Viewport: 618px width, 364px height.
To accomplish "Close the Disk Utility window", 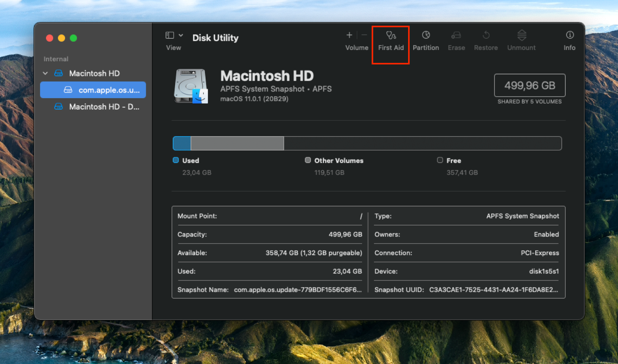I will (x=50, y=38).
